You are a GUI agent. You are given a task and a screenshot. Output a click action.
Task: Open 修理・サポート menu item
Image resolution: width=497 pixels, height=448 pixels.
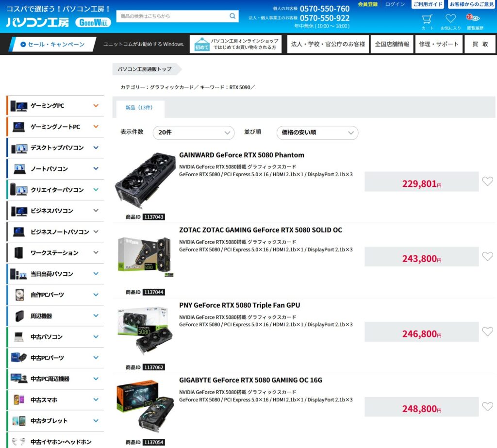438,44
